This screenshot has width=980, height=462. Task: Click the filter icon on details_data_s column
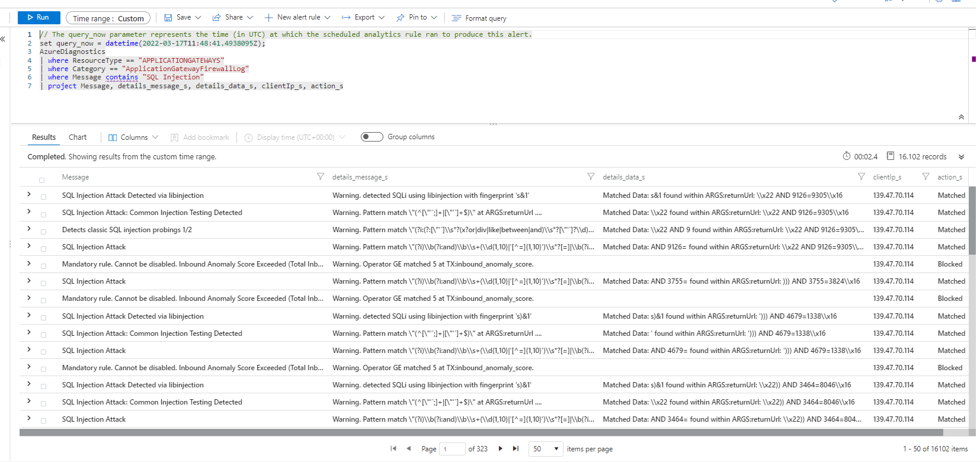click(861, 177)
